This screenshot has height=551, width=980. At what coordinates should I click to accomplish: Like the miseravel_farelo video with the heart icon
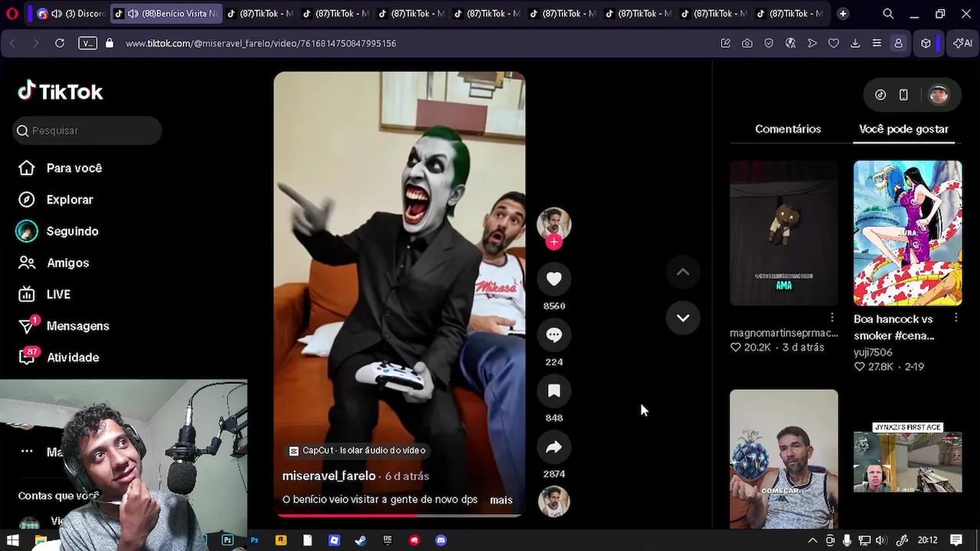[554, 279]
